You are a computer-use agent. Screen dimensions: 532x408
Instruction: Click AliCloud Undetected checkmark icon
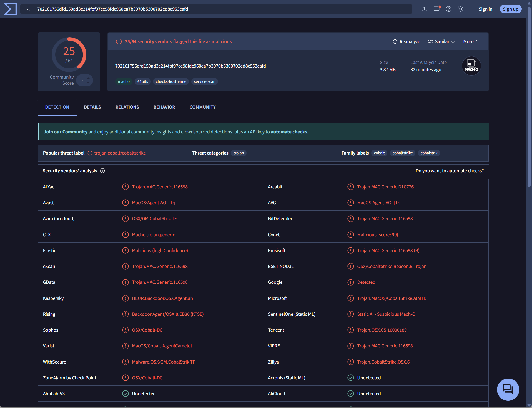[x=351, y=394]
